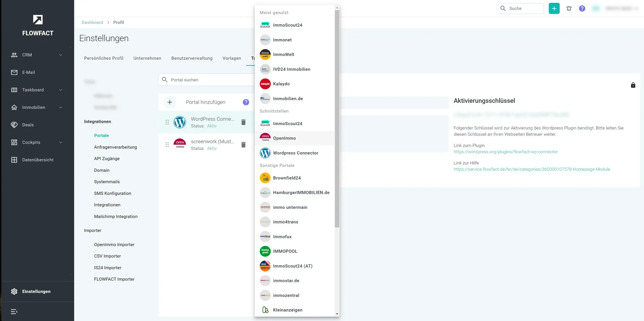
Task: Delete the screenwork OpenImmo portal
Action: (243, 145)
